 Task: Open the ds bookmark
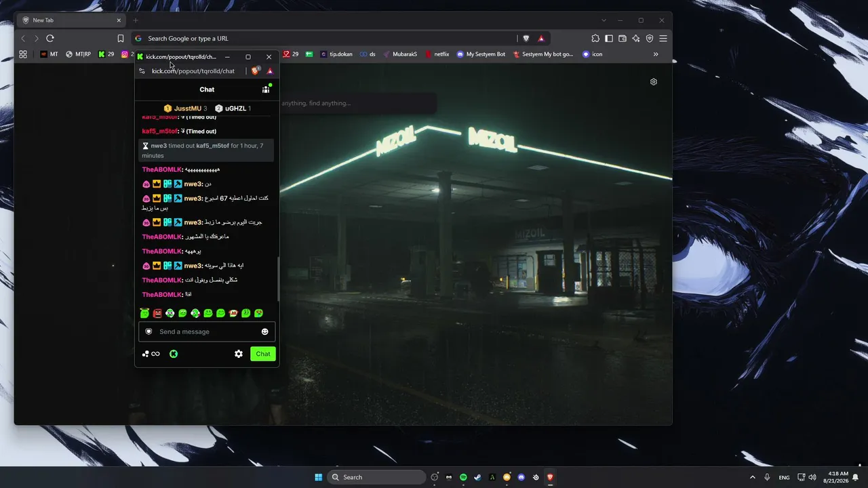point(368,54)
